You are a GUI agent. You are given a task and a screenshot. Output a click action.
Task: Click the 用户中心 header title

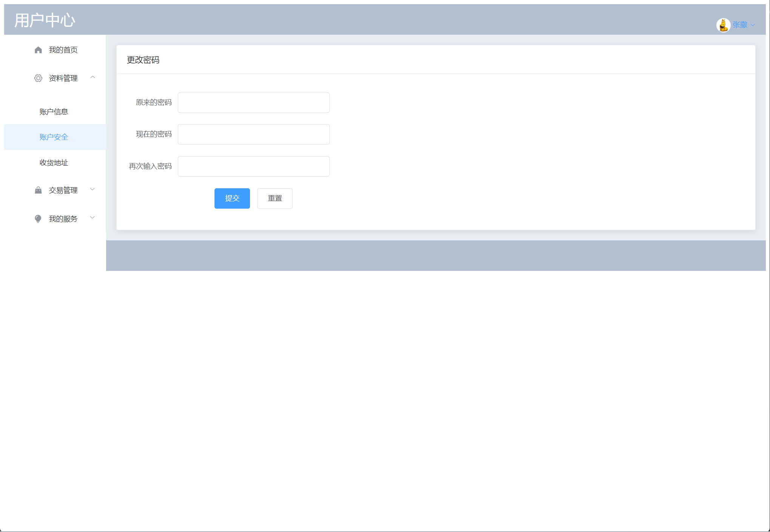click(45, 20)
